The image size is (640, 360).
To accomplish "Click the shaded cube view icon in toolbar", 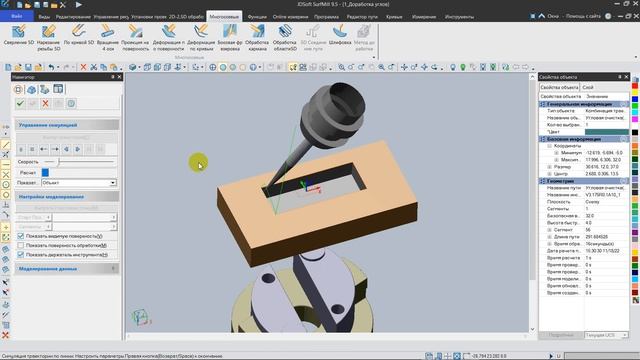I will (x=133, y=67).
